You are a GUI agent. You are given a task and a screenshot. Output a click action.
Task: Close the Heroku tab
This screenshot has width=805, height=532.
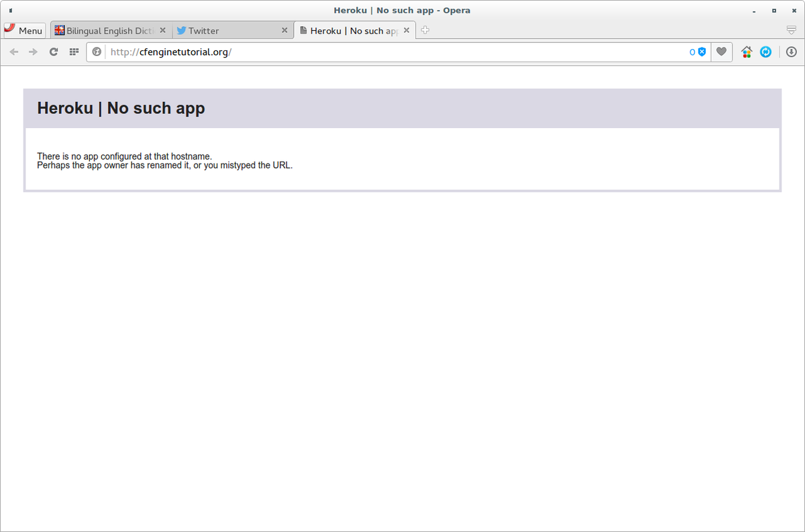click(407, 30)
